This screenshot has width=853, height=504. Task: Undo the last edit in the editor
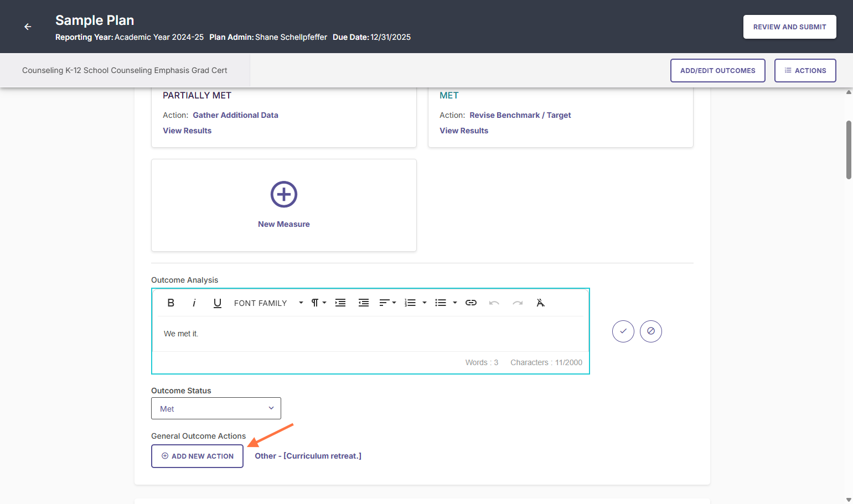click(494, 303)
